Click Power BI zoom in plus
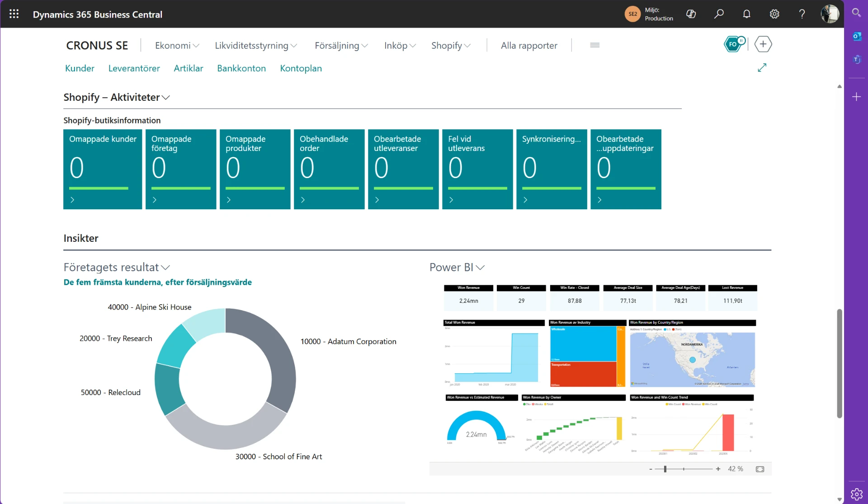Screen dimensions: 868x504 pos(718,469)
